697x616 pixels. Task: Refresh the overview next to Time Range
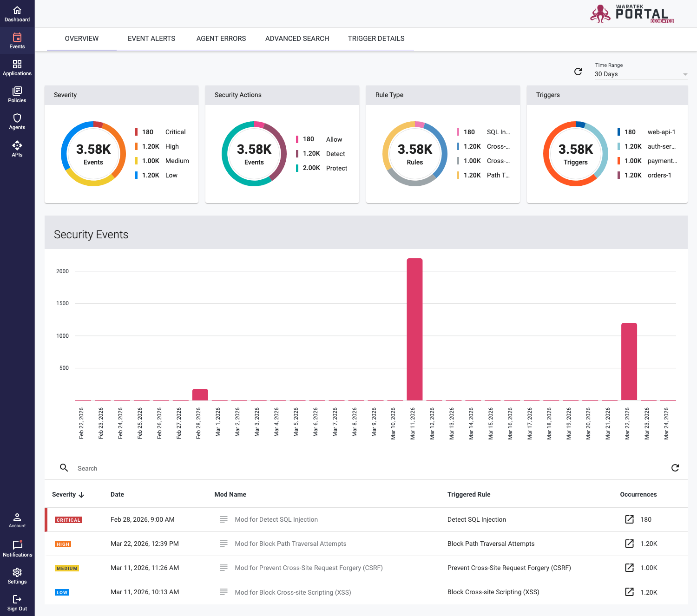tap(578, 72)
